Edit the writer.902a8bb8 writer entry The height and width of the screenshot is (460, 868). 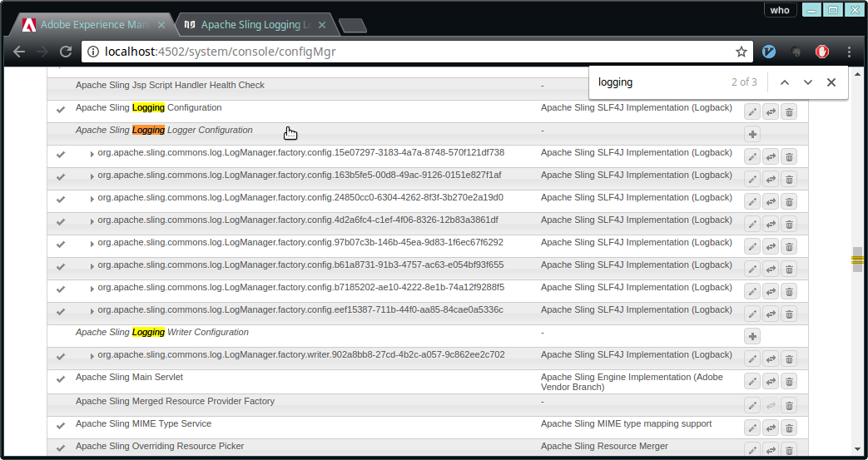click(x=751, y=359)
